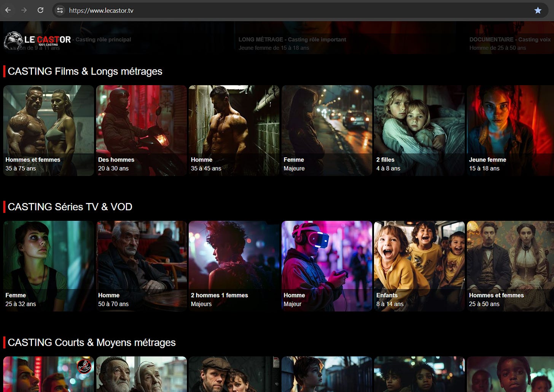Select the 'Homme 50 à 70 ans' series casting
This screenshot has width=554, height=392.
tap(141, 266)
